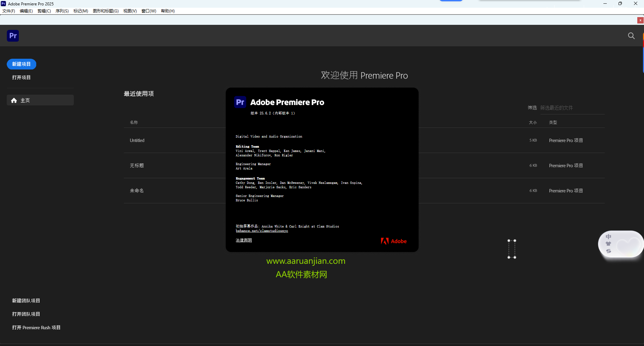Click the shirt skin icon on the IME widget

[608, 244]
